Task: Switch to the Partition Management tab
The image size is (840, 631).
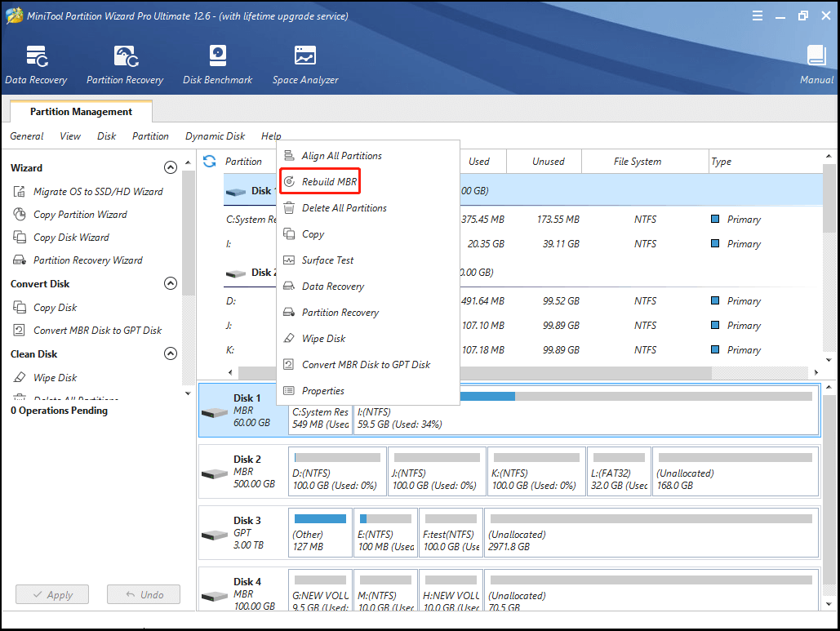Action: (x=81, y=111)
